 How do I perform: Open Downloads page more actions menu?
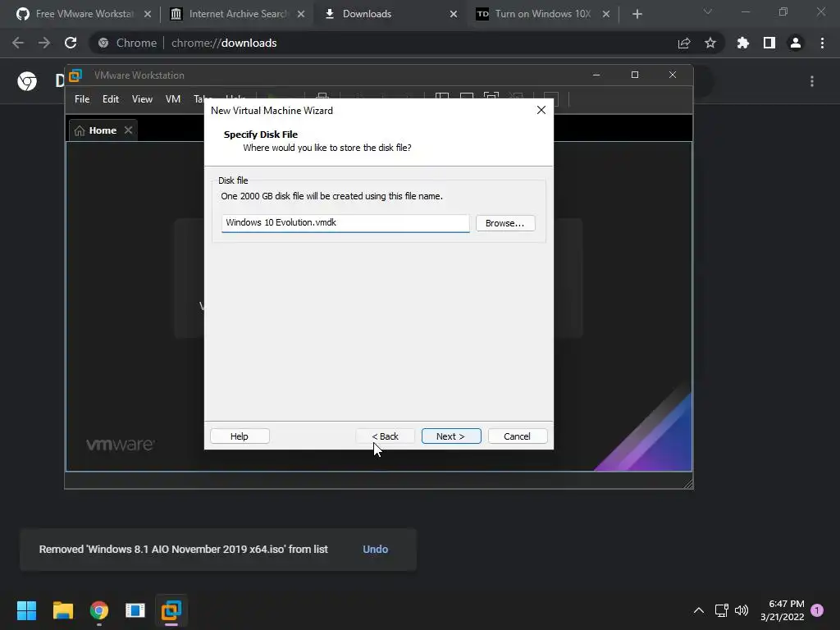[812, 81]
